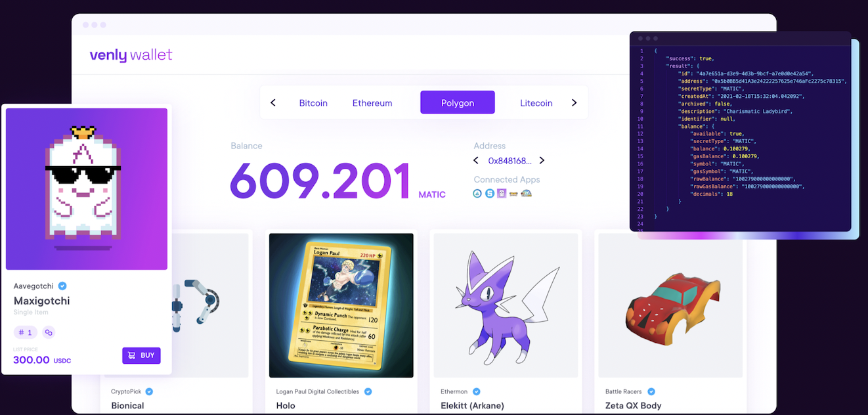Image resolution: width=868 pixels, height=415 pixels.
Task: Click the Aavegotchi verified badge icon
Action: click(x=62, y=286)
